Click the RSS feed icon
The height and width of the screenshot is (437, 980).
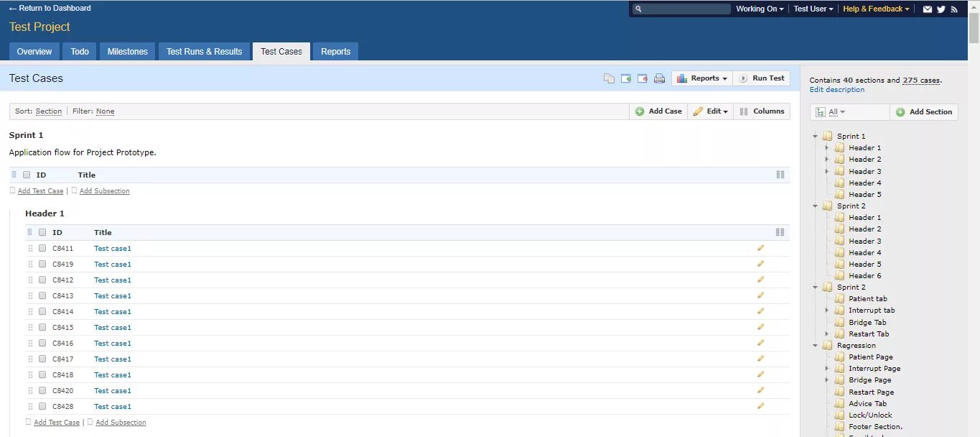click(954, 9)
